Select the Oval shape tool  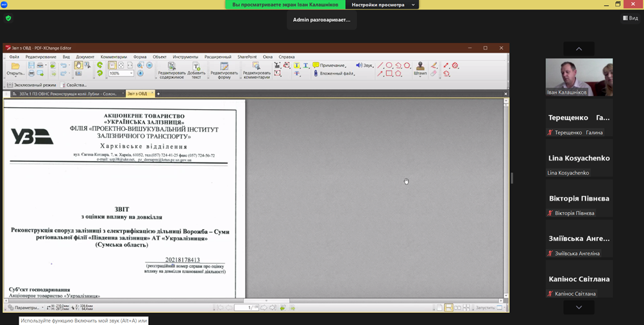pos(389,65)
